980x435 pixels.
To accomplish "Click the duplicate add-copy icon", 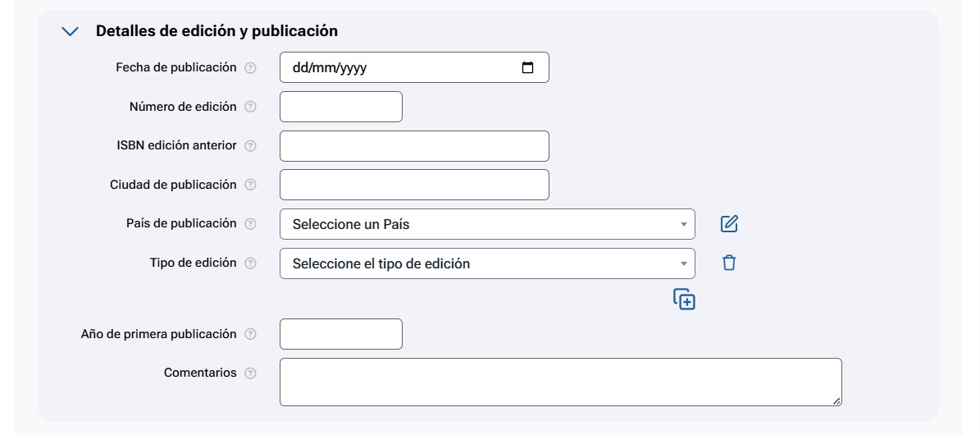I will (x=684, y=300).
